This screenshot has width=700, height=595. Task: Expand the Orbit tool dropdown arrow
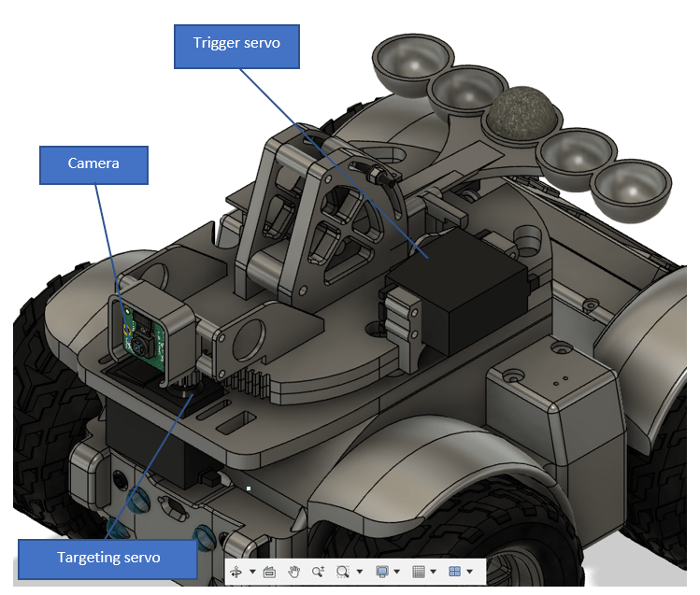pos(252,573)
